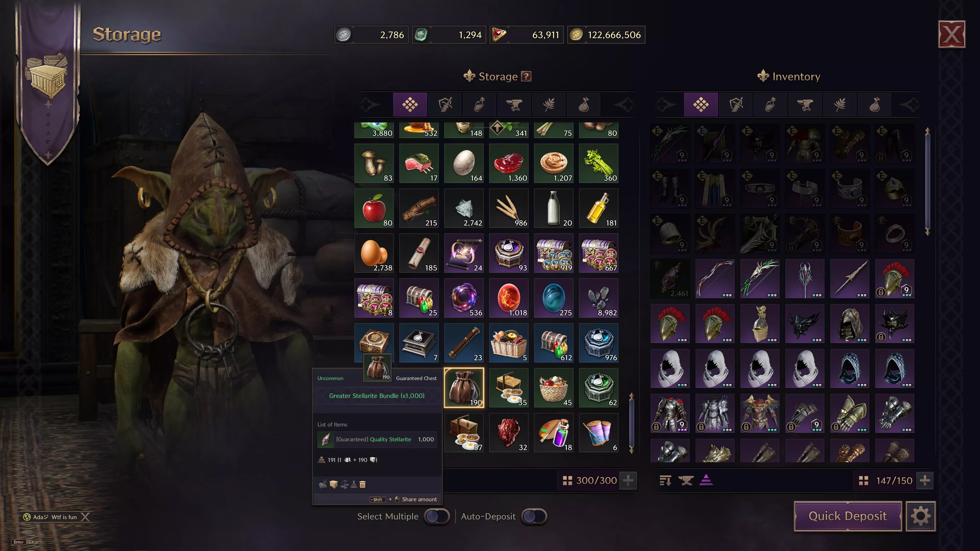Image resolution: width=980 pixels, height=551 pixels.
Task: Click the trash icon in item tooltip
Action: tap(363, 484)
